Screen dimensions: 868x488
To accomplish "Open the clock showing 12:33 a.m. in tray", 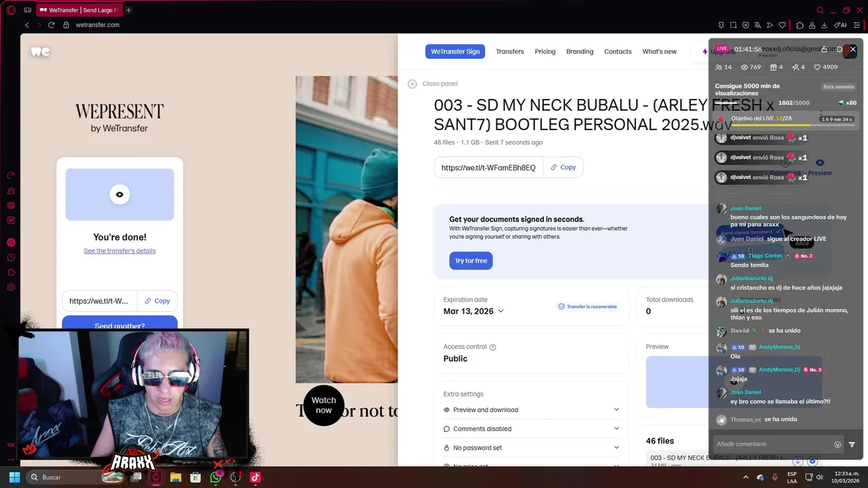I will (846, 477).
